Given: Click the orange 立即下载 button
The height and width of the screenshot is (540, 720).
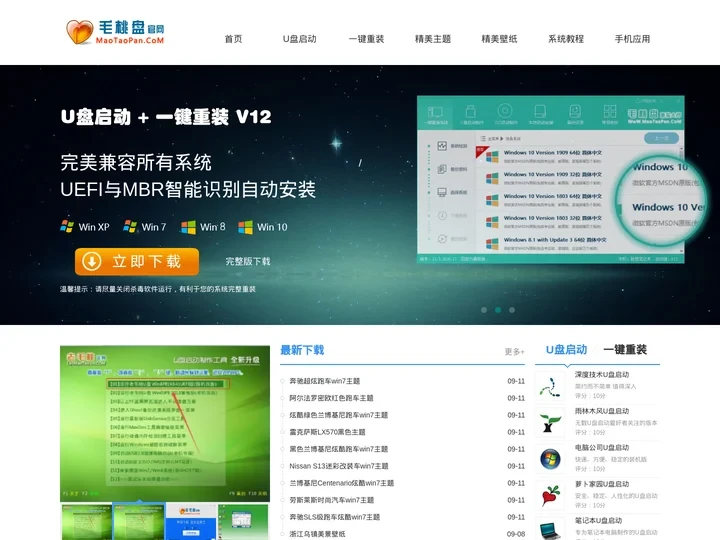Looking at the screenshot, I should pyautogui.click(x=137, y=262).
